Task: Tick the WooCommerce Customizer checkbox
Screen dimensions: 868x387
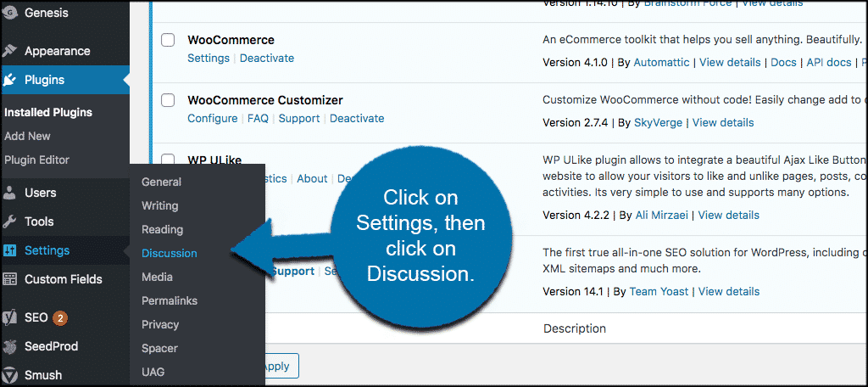Action: pos(168,100)
